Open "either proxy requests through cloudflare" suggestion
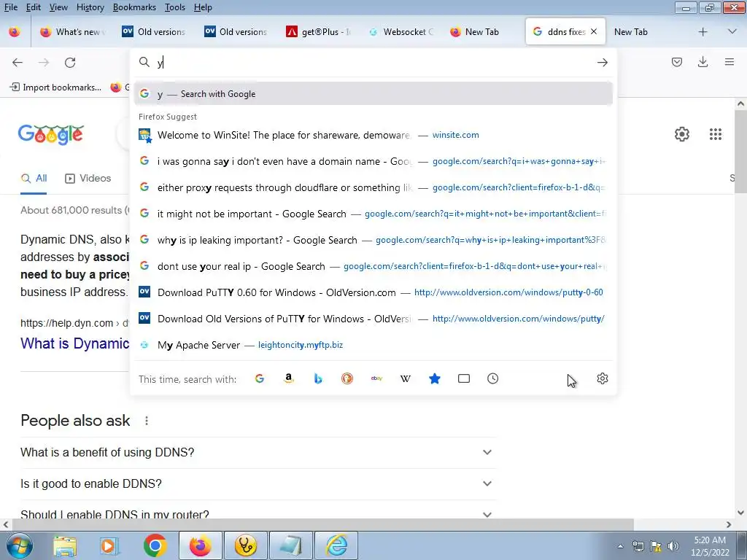Screen dimensions: 747x560 coord(373,187)
